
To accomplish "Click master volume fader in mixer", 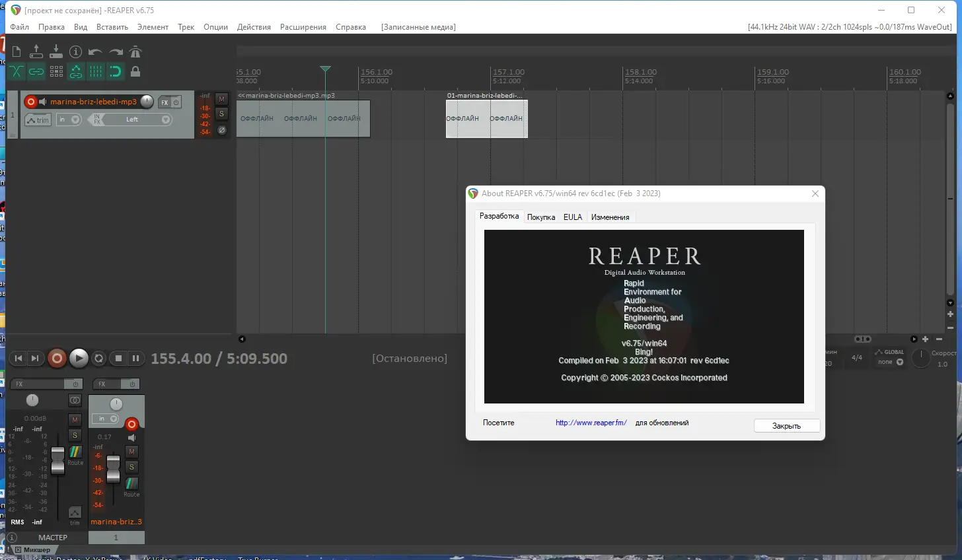I will point(57,460).
